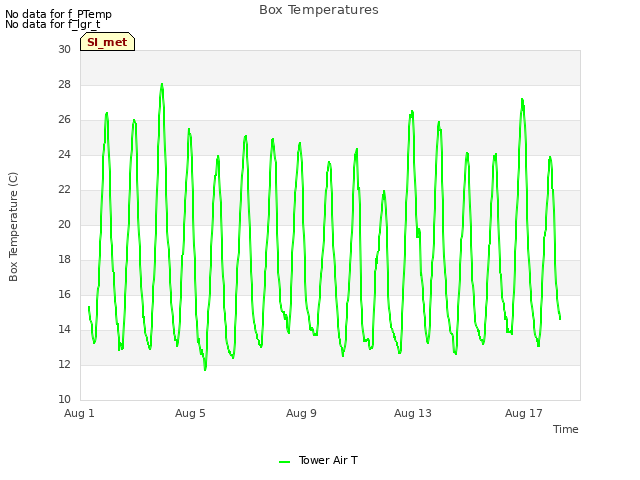Click the SI_met annotation label
Screen dimensions: 640x480
tap(107, 42)
